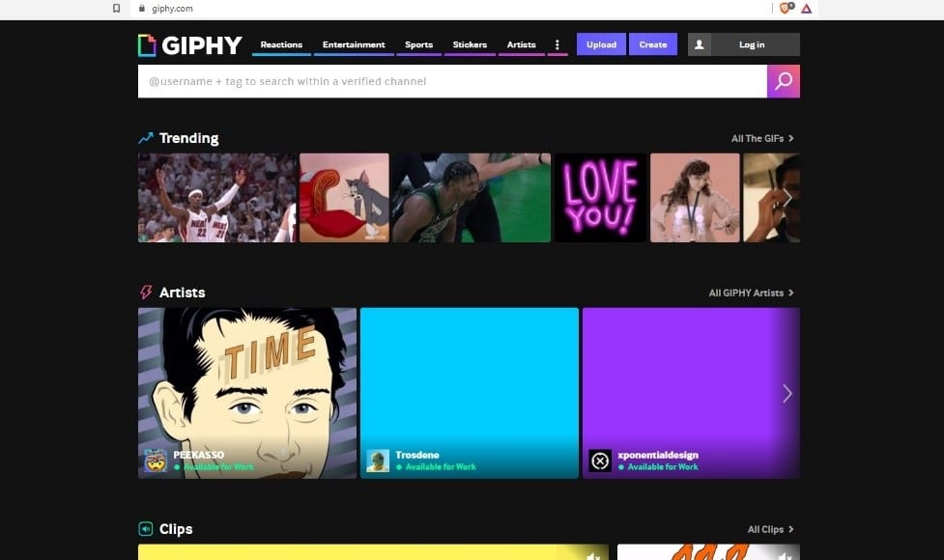
Task: Click the Brave Rewards triangle icon
Action: [806, 9]
